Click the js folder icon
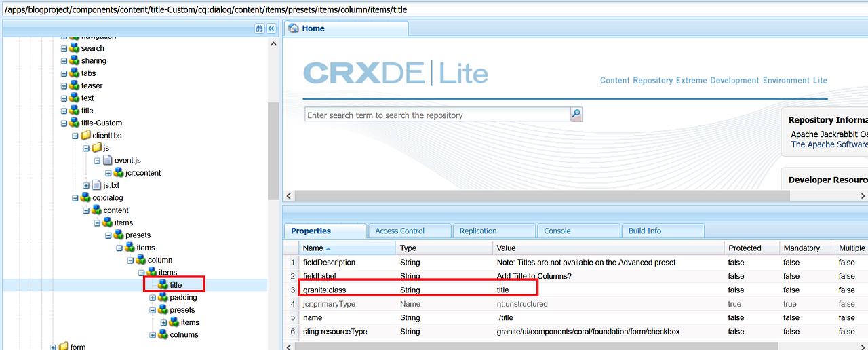 point(96,148)
